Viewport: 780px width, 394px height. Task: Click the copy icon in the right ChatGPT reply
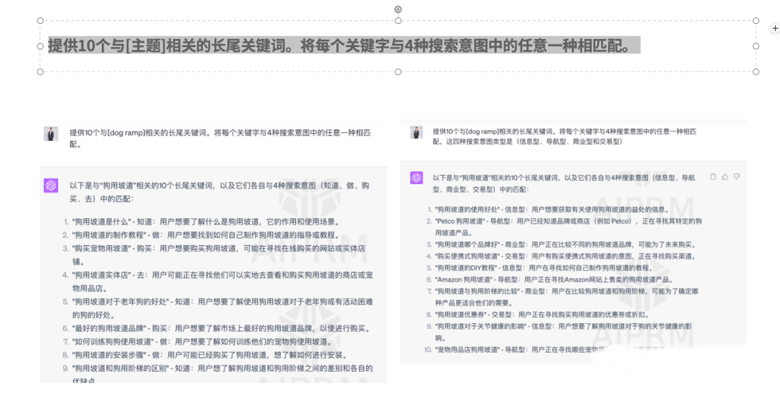click(x=713, y=177)
